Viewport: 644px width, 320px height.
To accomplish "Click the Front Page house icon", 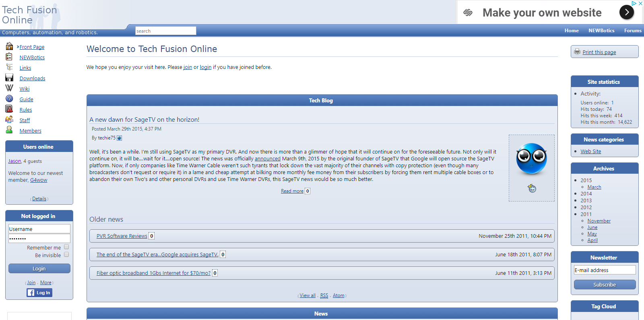I will (x=9, y=46).
